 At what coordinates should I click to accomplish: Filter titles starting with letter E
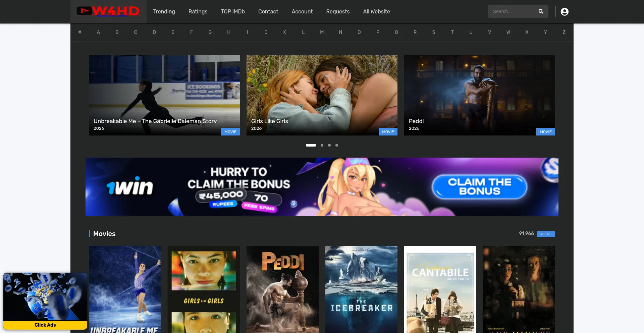click(173, 32)
